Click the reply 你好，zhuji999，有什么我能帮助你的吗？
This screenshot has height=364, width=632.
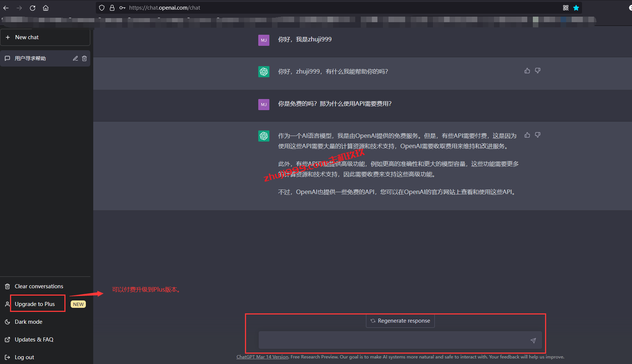click(333, 72)
